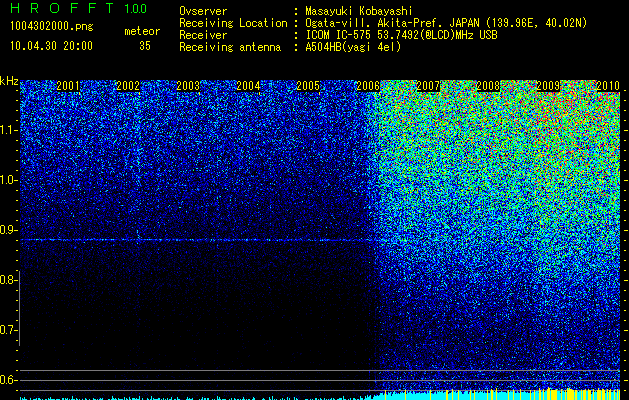Click the 2006 time marker
The width and height of the screenshot is (629, 400).
click(x=368, y=86)
